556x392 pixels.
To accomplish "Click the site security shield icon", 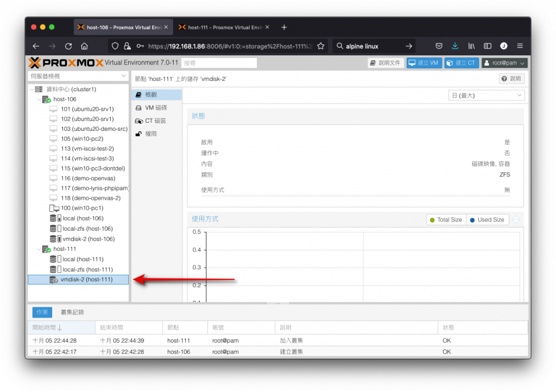I will point(115,46).
